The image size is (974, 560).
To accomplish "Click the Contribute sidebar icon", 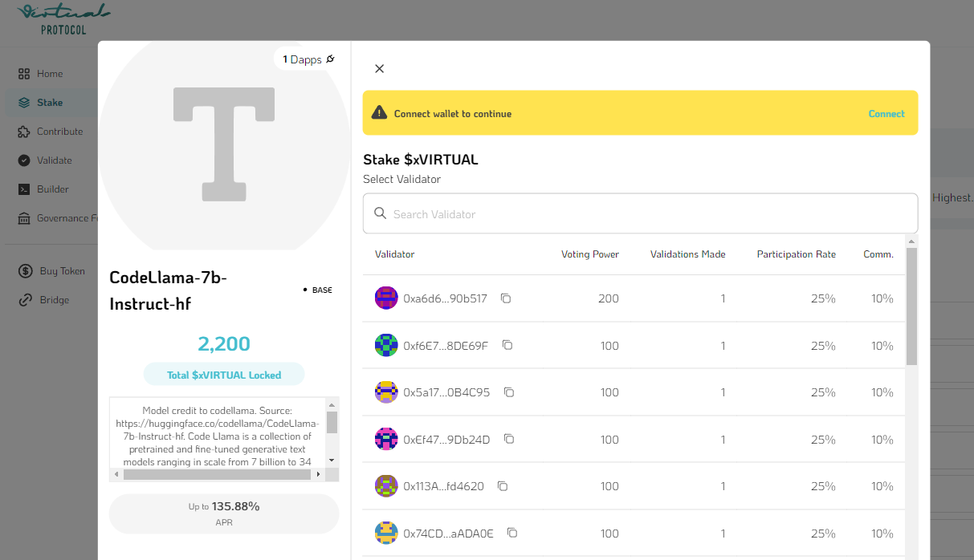I will click(24, 132).
